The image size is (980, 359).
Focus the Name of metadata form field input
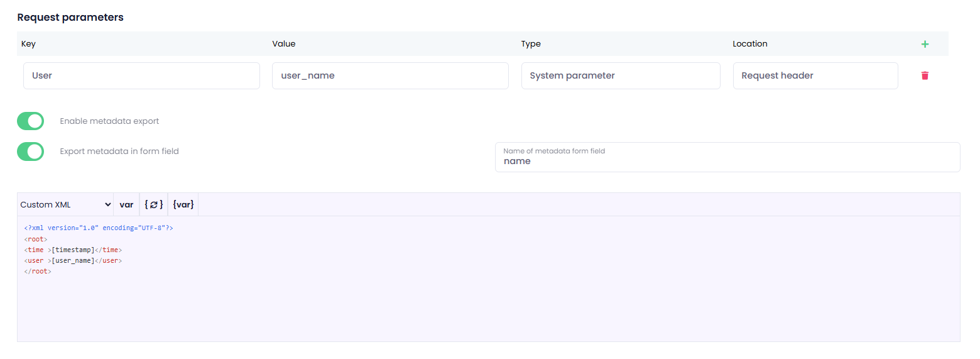point(727,161)
